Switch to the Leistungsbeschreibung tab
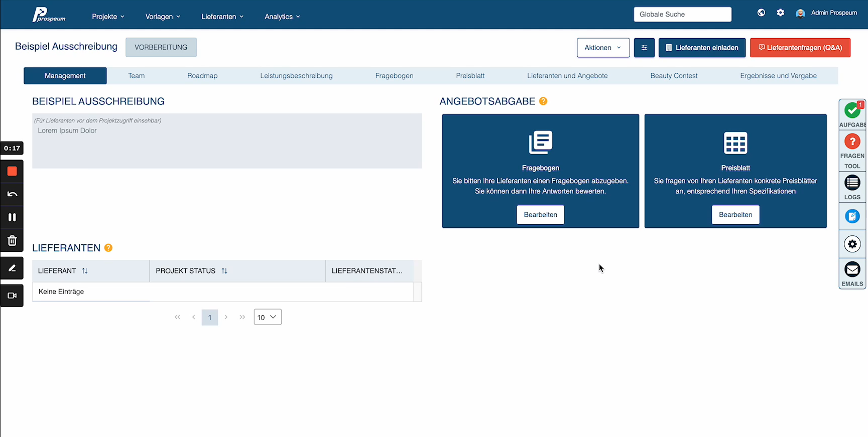Screen dimensions: 868x437 click(x=296, y=76)
